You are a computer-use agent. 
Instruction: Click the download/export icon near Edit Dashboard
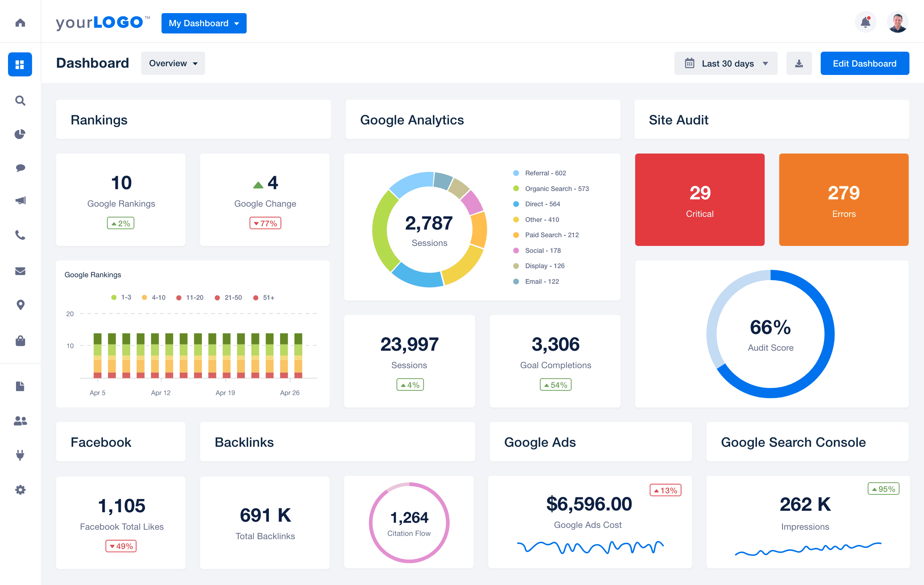click(x=799, y=63)
